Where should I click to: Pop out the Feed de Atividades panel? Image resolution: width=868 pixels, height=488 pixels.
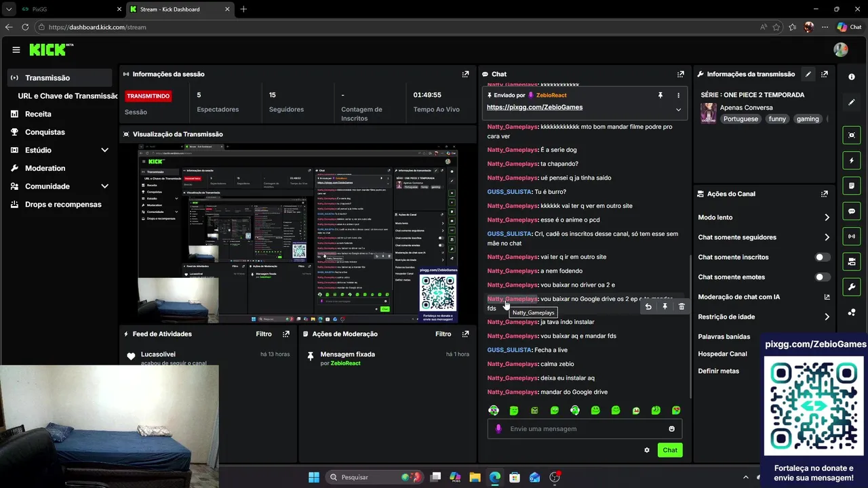[286, 334]
